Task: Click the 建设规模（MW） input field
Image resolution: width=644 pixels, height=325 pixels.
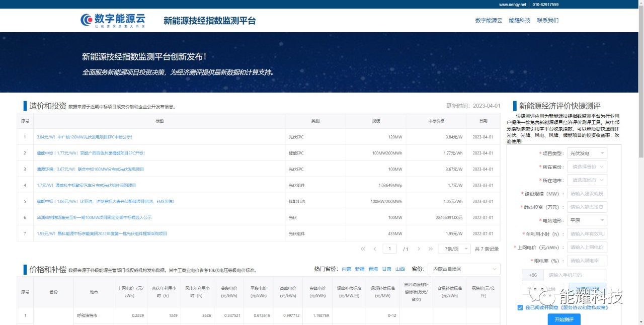Action: (x=587, y=194)
